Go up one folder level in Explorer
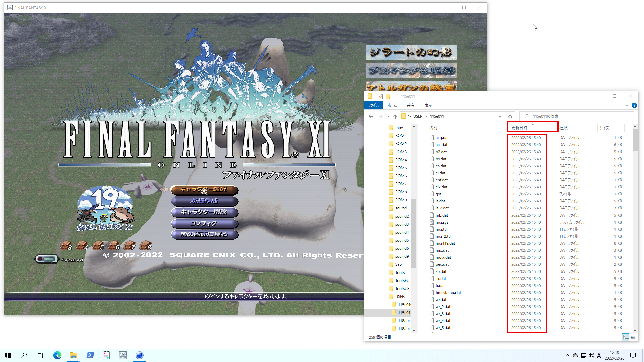Viewport: 644px width, 362px height. pos(395,116)
